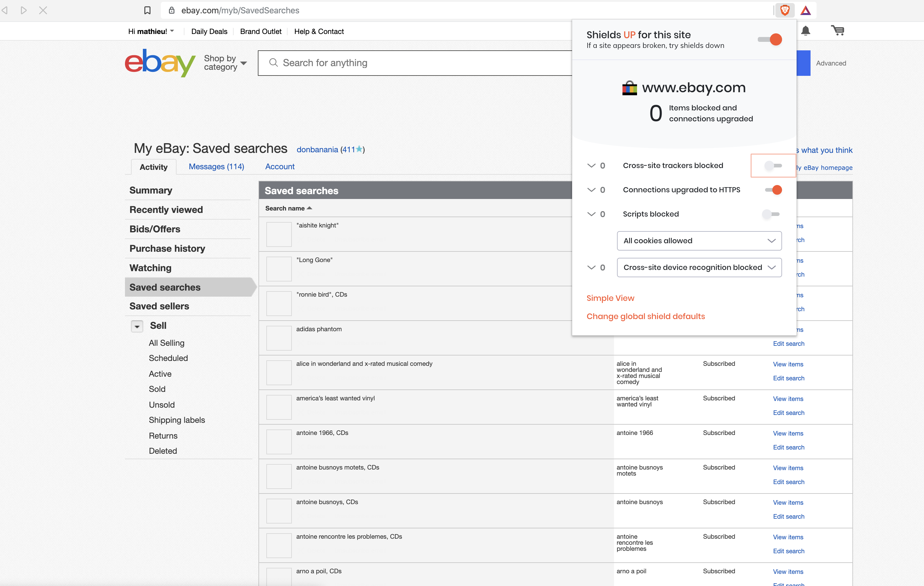Collapse the Sell section arrow

[x=137, y=326]
